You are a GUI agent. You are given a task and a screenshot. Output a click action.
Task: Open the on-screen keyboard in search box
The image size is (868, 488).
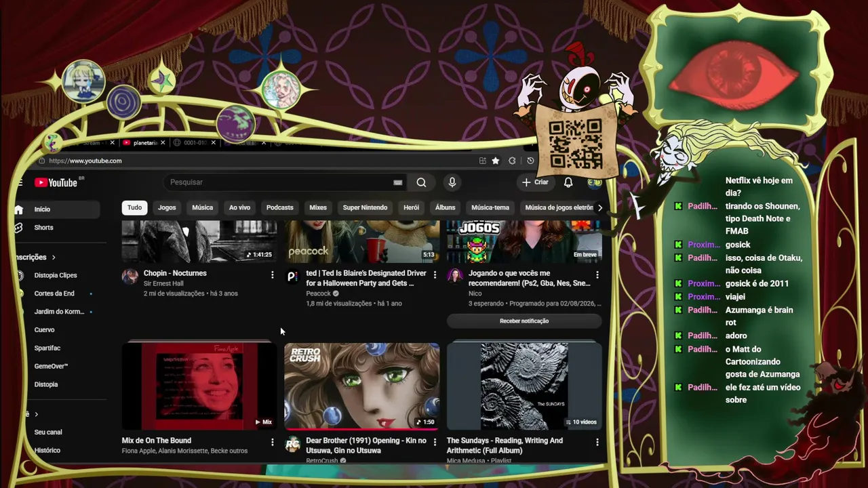pos(398,182)
